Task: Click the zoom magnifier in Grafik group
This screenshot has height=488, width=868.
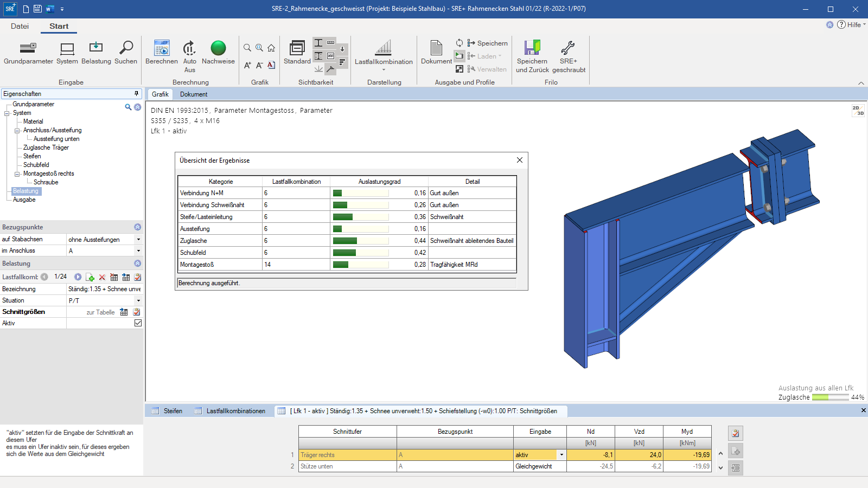Action: [x=247, y=48]
